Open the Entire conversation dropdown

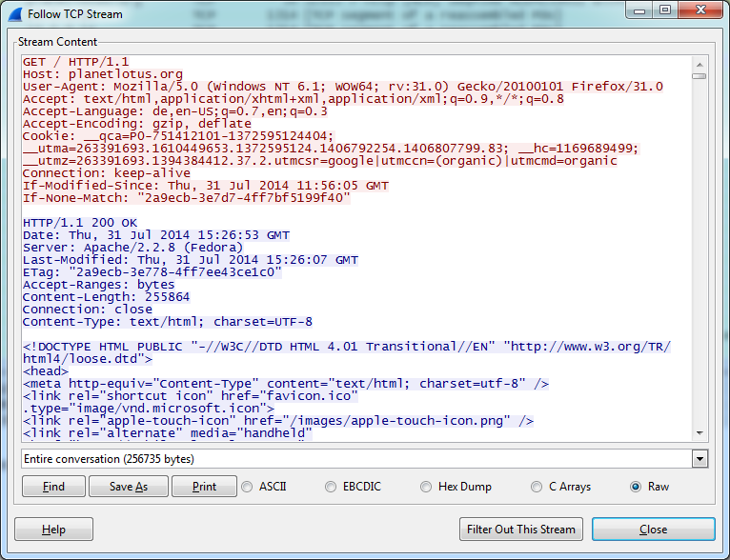700,459
